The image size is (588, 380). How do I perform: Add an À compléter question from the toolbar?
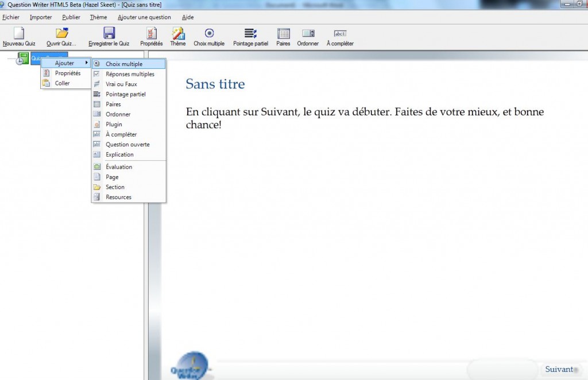tap(339, 36)
